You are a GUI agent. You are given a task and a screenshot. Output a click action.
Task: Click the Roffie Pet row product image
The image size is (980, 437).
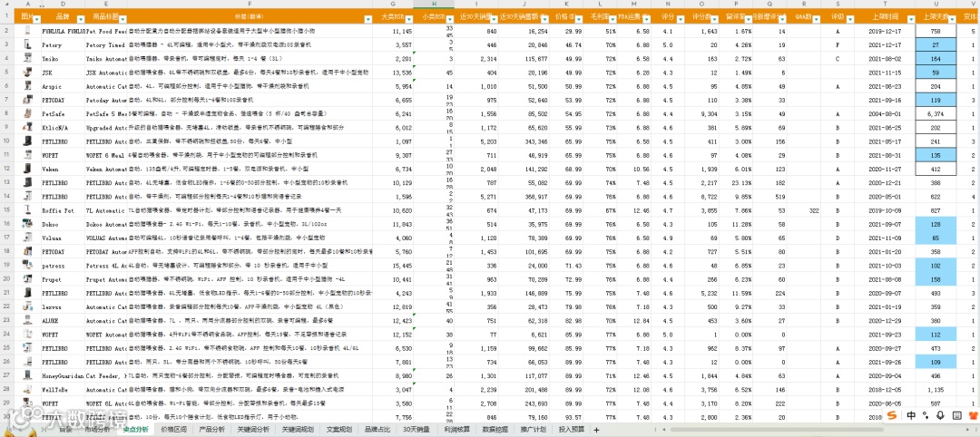26,209
